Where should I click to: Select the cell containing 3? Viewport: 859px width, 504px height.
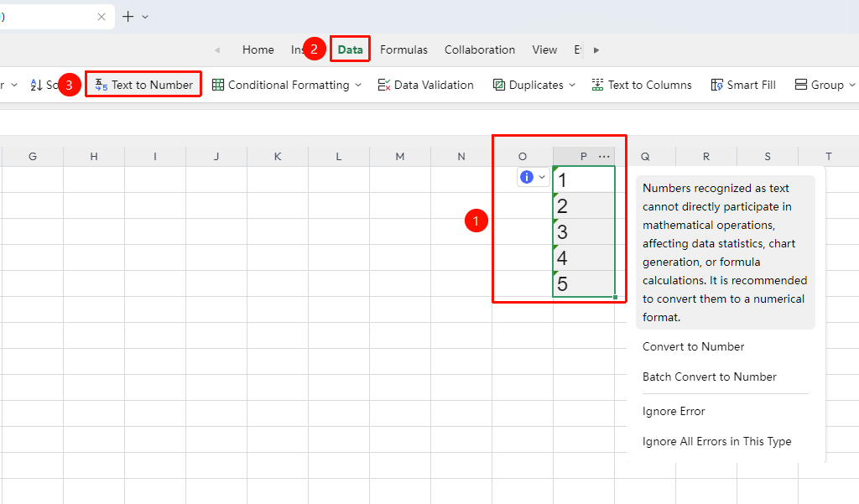pos(584,231)
